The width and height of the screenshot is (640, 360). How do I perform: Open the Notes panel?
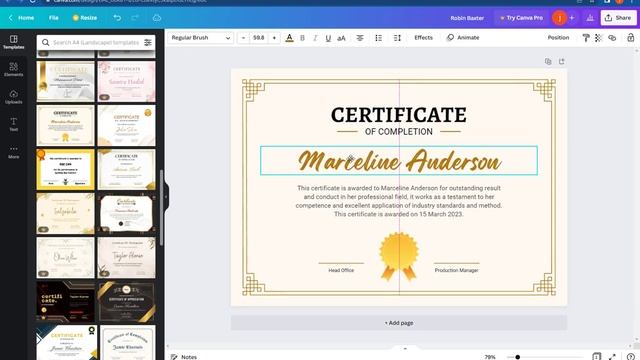184,357
